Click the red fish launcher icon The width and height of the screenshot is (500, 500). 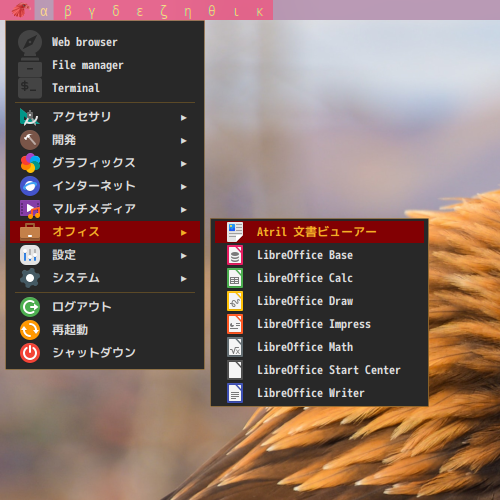coord(21,10)
